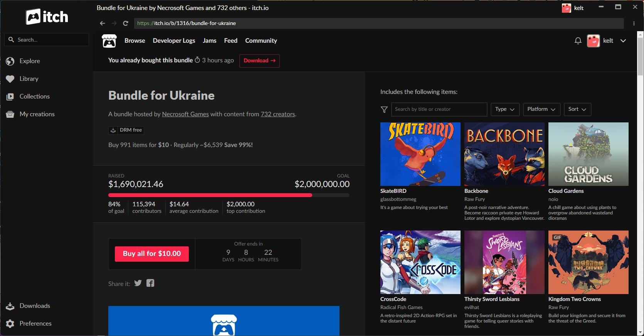
Task: Open the 732 creators link
Action: [278, 114]
